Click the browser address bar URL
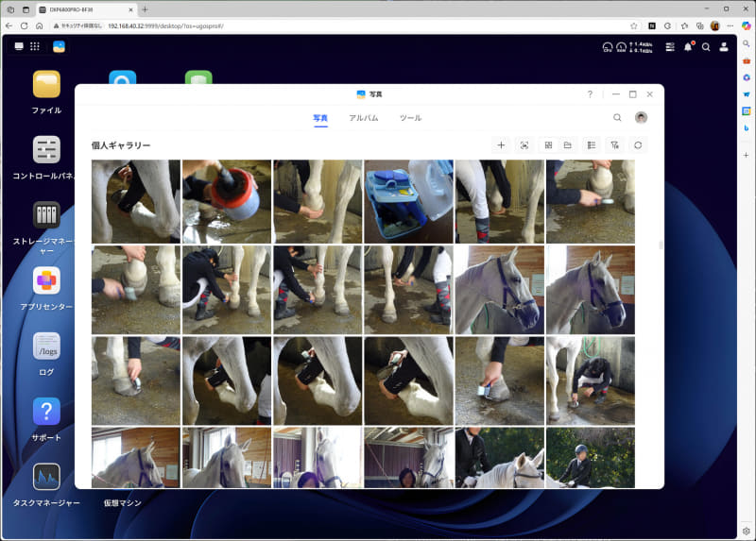Screen dimensions: 756x541 pos(165,26)
